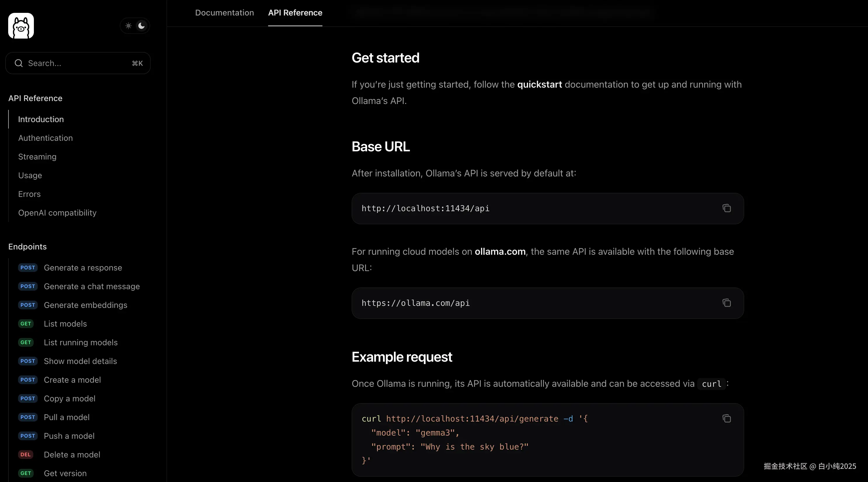Copy the curl example request
The image size is (868, 482).
pyautogui.click(x=726, y=418)
